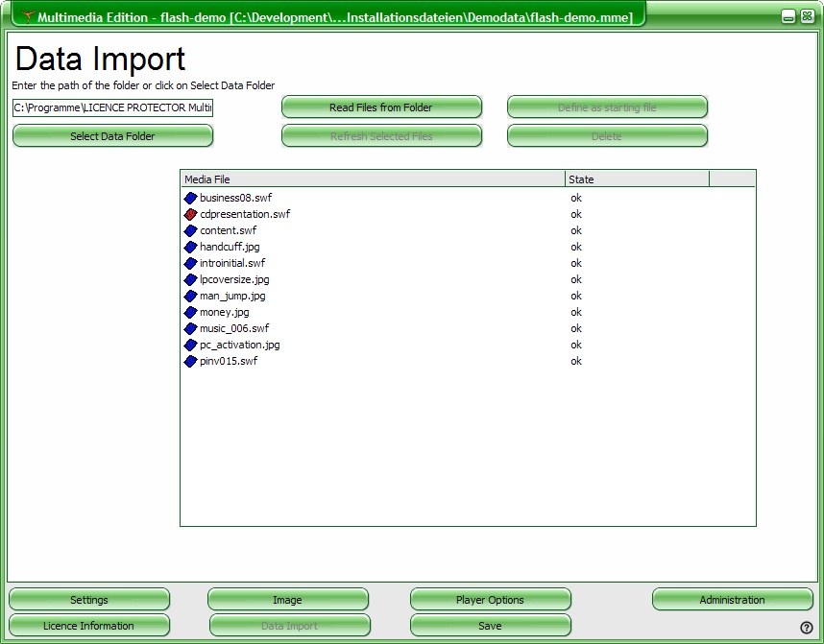Sort list by Media File column header
The width and height of the screenshot is (824, 644).
[372, 179]
